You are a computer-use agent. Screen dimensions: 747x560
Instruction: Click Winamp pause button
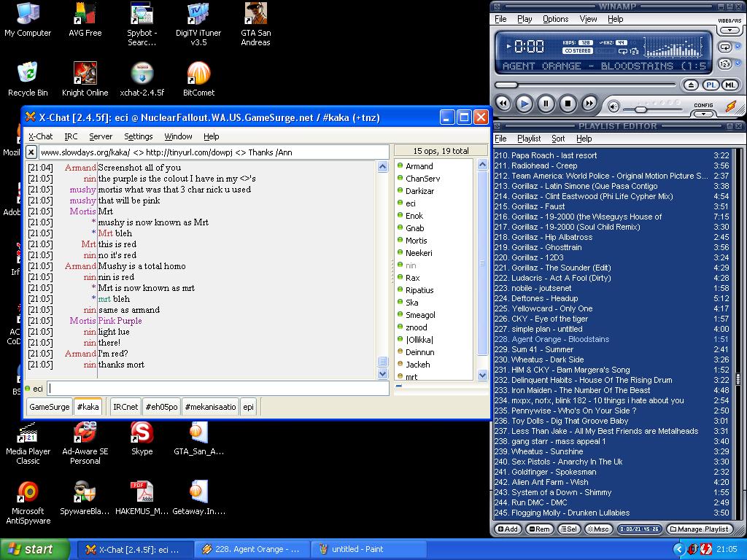coord(546,104)
